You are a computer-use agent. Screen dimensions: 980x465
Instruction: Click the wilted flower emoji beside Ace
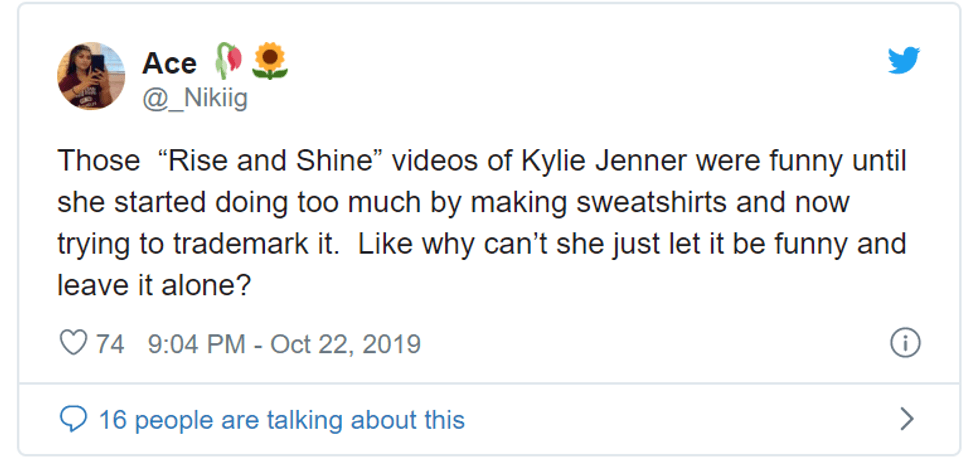click(x=228, y=62)
